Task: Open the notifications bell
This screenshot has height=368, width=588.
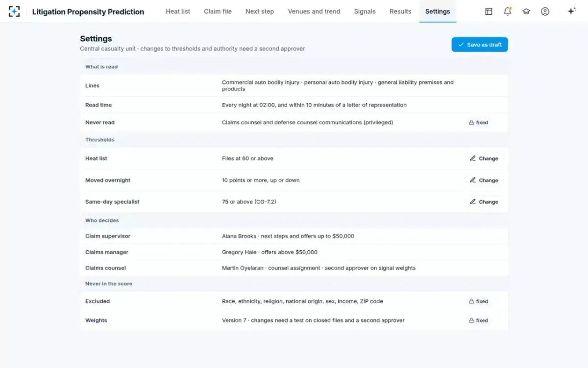Action: [x=508, y=11]
